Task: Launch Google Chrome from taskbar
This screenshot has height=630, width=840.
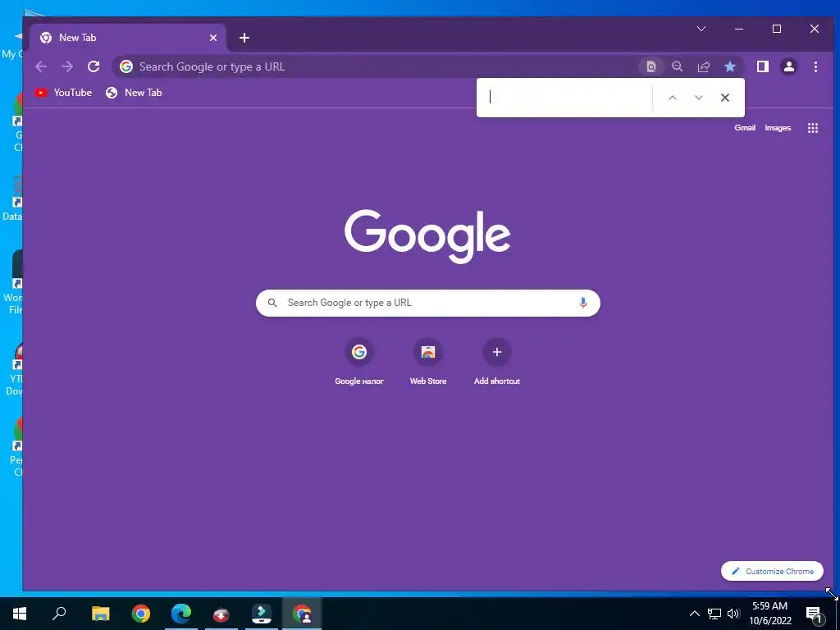Action: 141,614
